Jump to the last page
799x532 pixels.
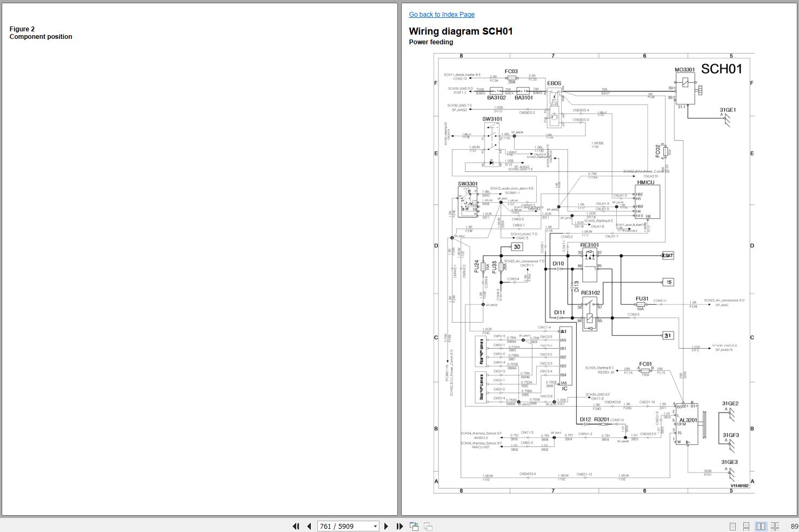399,526
